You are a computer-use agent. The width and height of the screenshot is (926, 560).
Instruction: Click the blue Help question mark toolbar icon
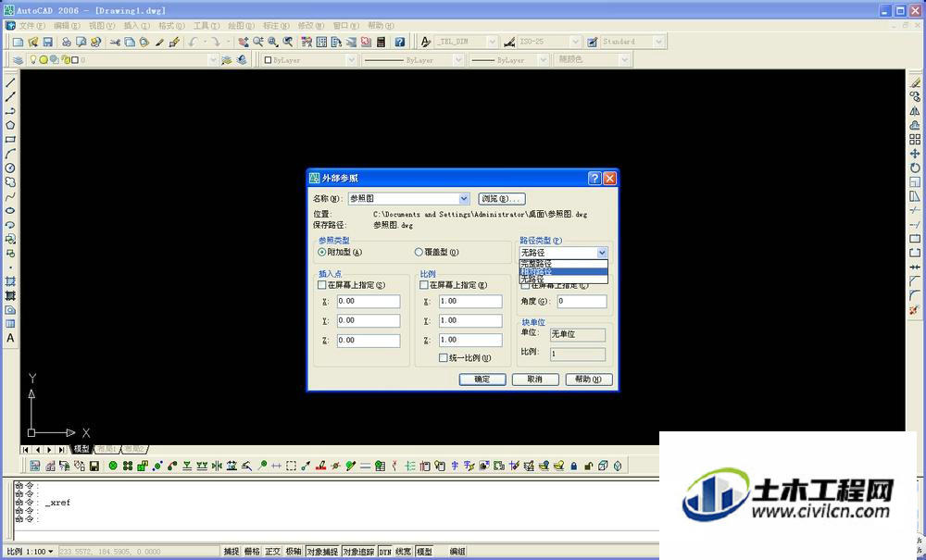point(400,42)
